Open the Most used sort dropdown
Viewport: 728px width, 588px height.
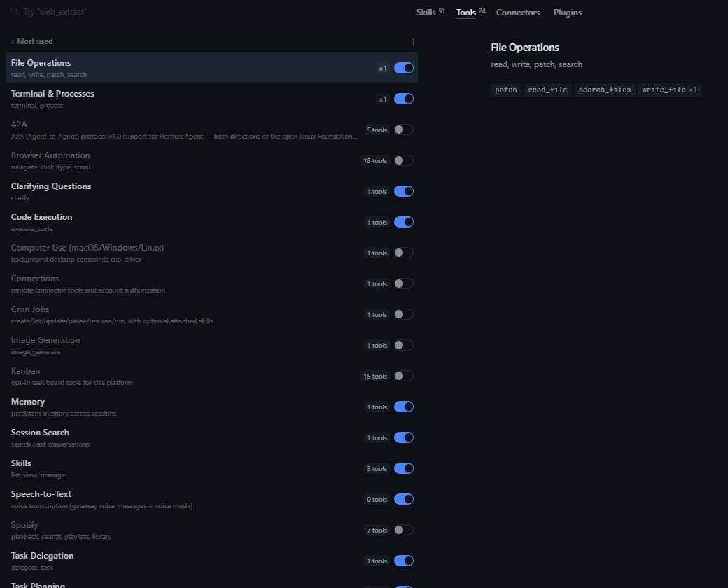click(32, 41)
